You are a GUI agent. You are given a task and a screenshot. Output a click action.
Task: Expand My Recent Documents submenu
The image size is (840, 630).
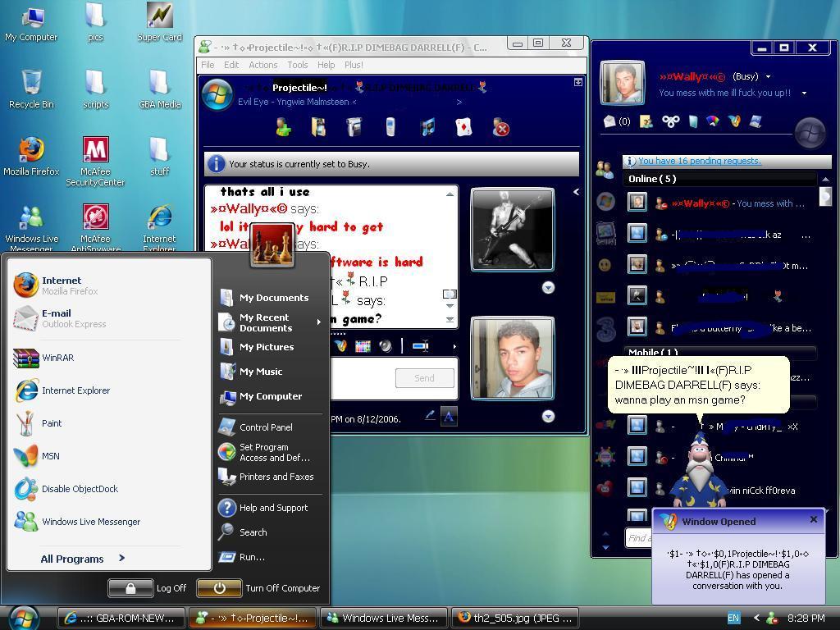318,322
